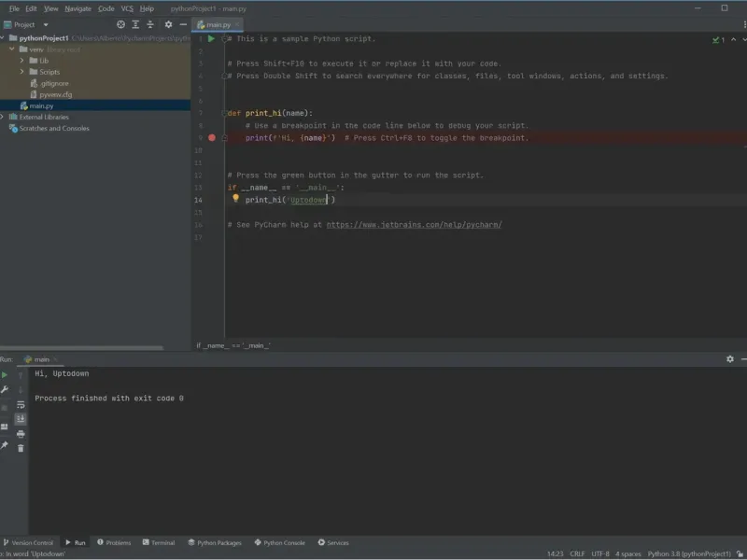Viewport: 747px width, 560px height.
Task: Clear the run console with the trash icon
Action: [21, 448]
